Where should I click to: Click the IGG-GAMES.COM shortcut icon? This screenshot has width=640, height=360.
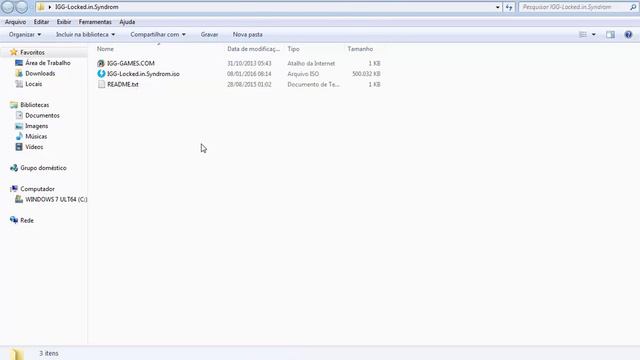coord(101,63)
